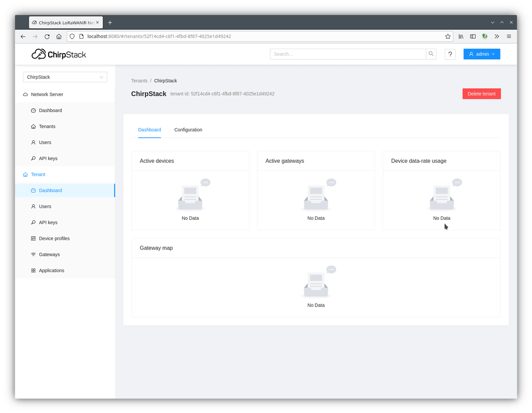
Task: Open Gateways using the antenna icon
Action: 33,254
